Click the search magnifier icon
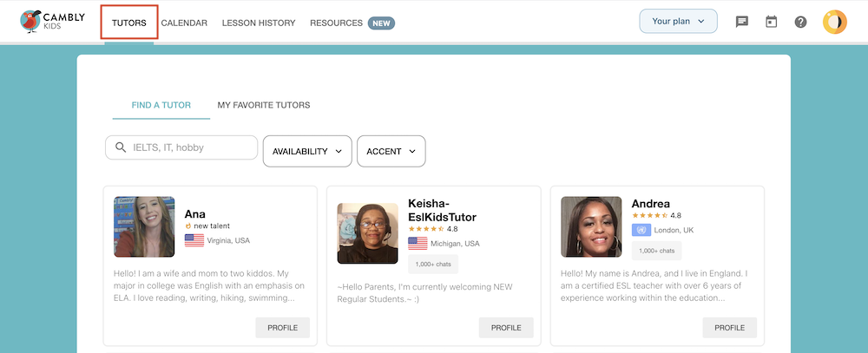 (x=120, y=147)
